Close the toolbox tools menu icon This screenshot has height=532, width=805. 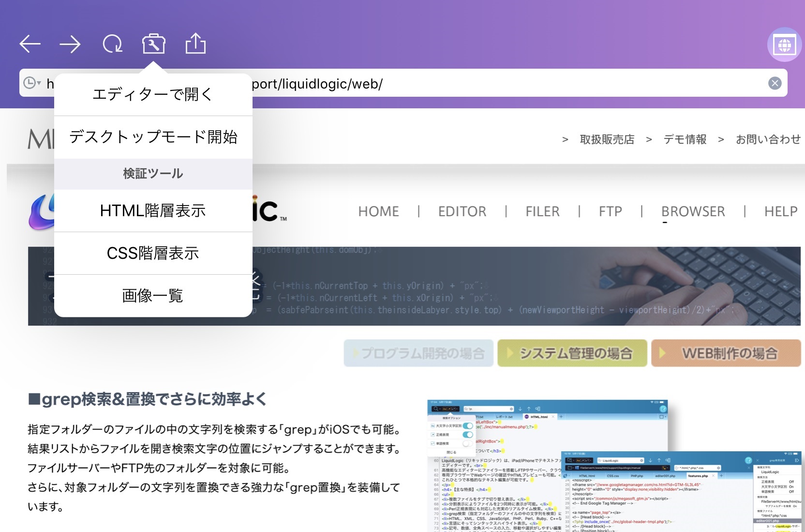pyautogui.click(x=153, y=44)
